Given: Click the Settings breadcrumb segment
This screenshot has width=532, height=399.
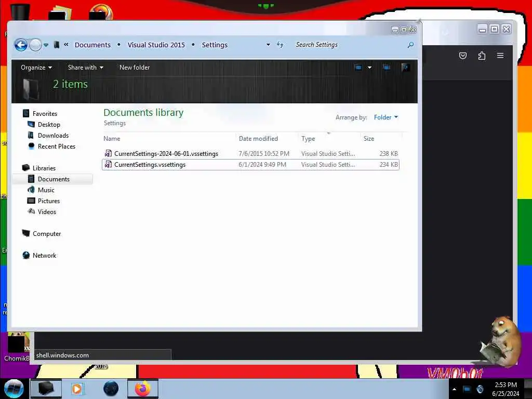Looking at the screenshot, I should (x=215, y=45).
